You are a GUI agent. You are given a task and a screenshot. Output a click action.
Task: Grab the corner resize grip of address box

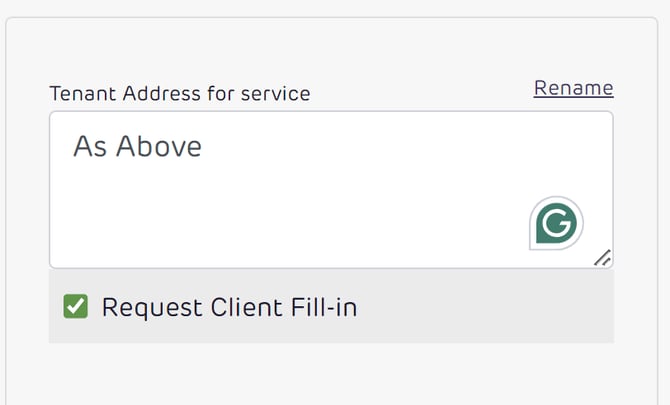tap(602, 258)
